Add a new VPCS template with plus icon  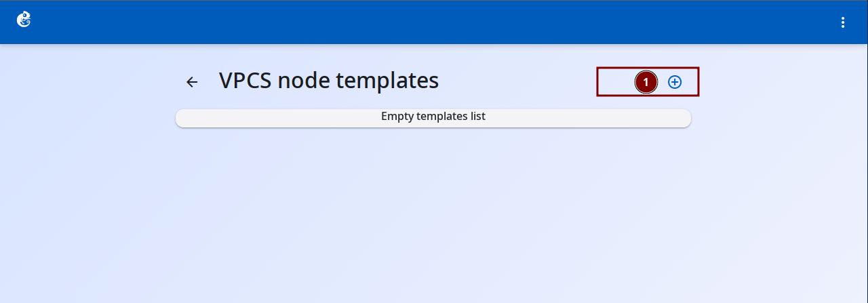pos(675,82)
